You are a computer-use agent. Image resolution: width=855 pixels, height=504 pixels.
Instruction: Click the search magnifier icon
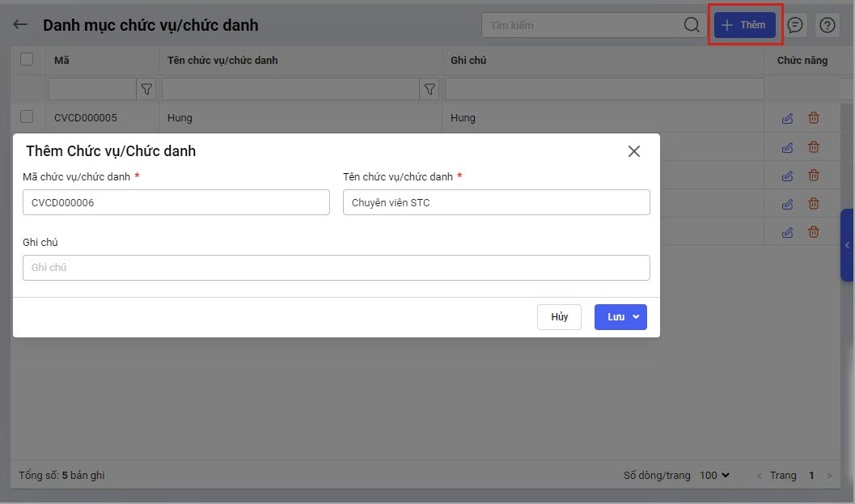pyautogui.click(x=692, y=25)
